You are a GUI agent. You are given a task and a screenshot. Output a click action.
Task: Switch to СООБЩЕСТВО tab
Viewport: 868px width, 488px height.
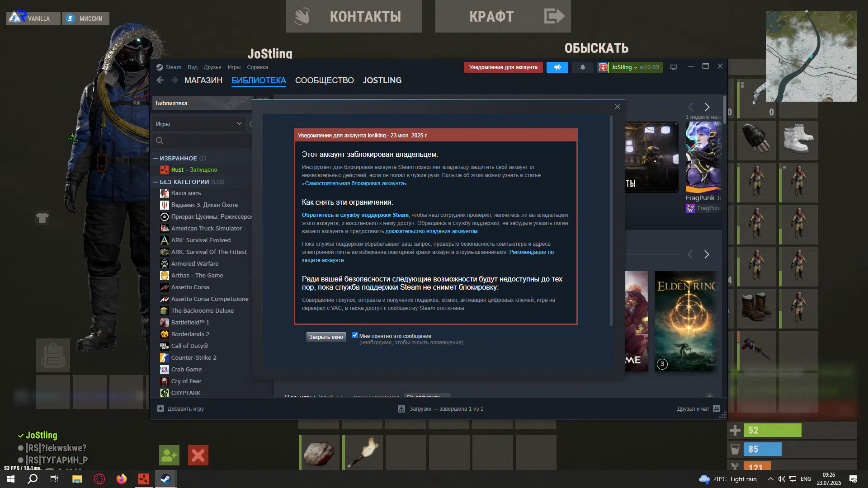coord(325,80)
